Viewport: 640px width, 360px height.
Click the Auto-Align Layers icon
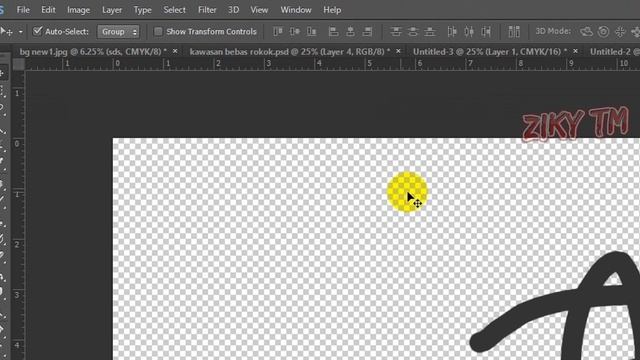(x=514, y=31)
